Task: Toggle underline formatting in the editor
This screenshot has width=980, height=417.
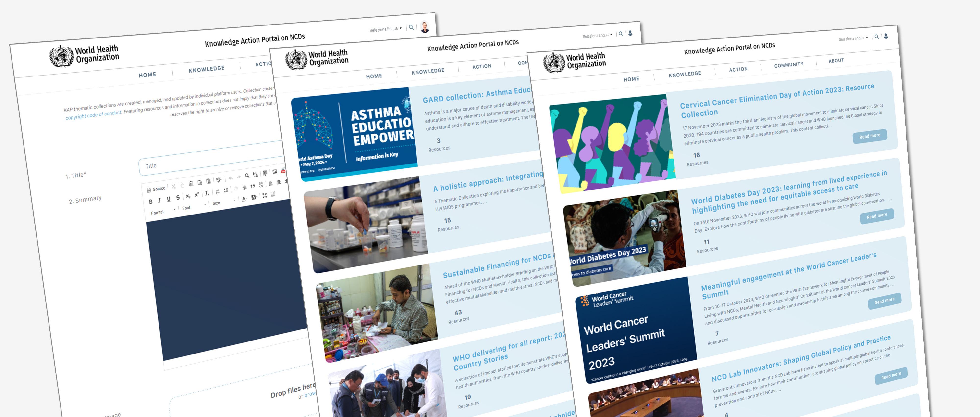Action: pos(169,199)
